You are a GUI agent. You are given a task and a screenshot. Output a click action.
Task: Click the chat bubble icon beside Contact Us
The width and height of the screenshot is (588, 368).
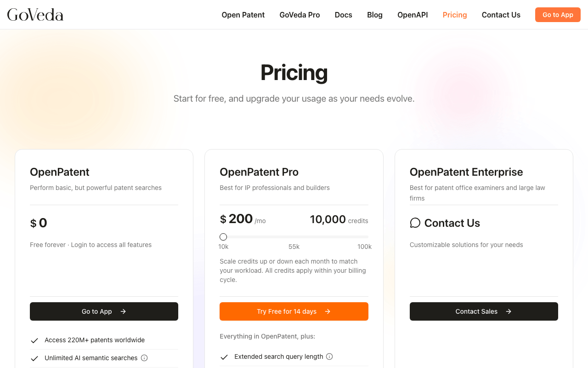click(415, 223)
